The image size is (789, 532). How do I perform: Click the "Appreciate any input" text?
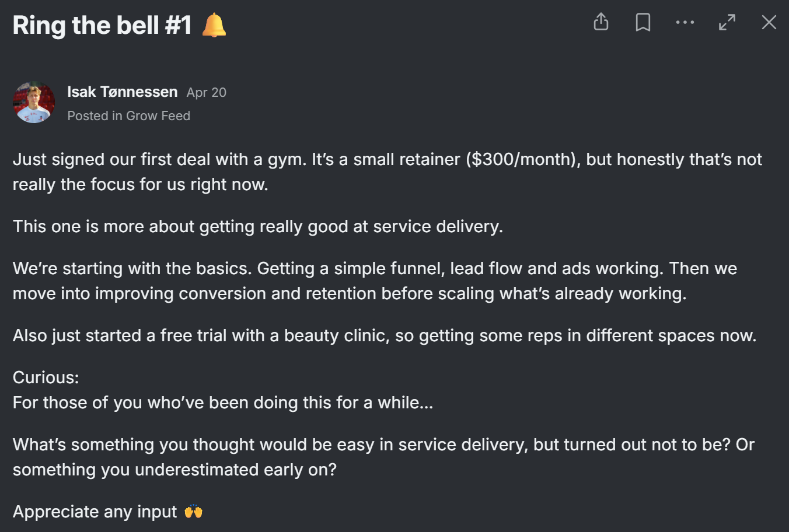click(95, 512)
